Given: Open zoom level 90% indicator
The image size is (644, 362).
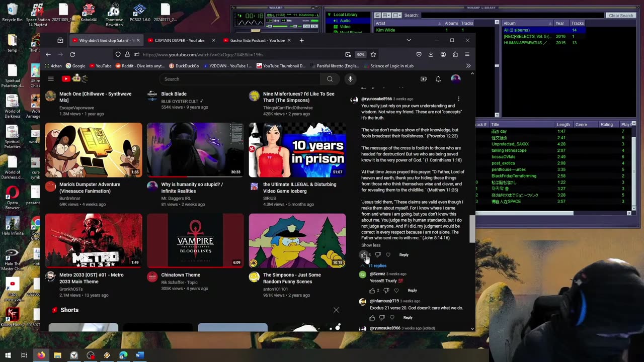Looking at the screenshot, I should click(x=360, y=54).
